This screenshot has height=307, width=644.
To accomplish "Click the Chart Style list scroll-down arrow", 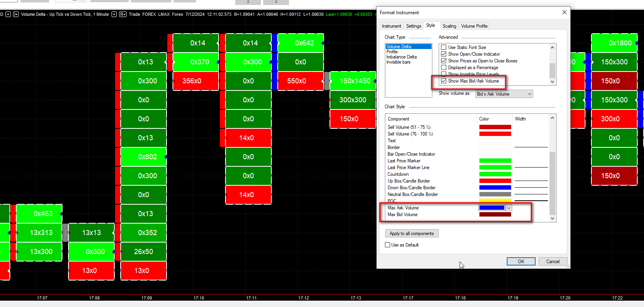I will coord(553,218).
